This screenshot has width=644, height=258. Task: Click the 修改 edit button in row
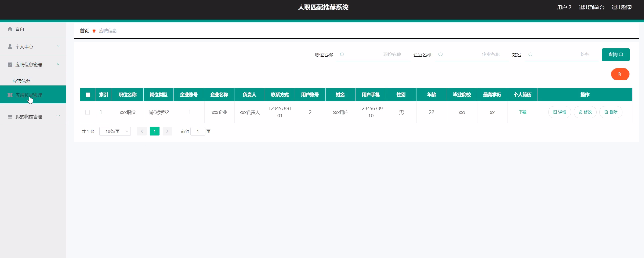pos(585,112)
